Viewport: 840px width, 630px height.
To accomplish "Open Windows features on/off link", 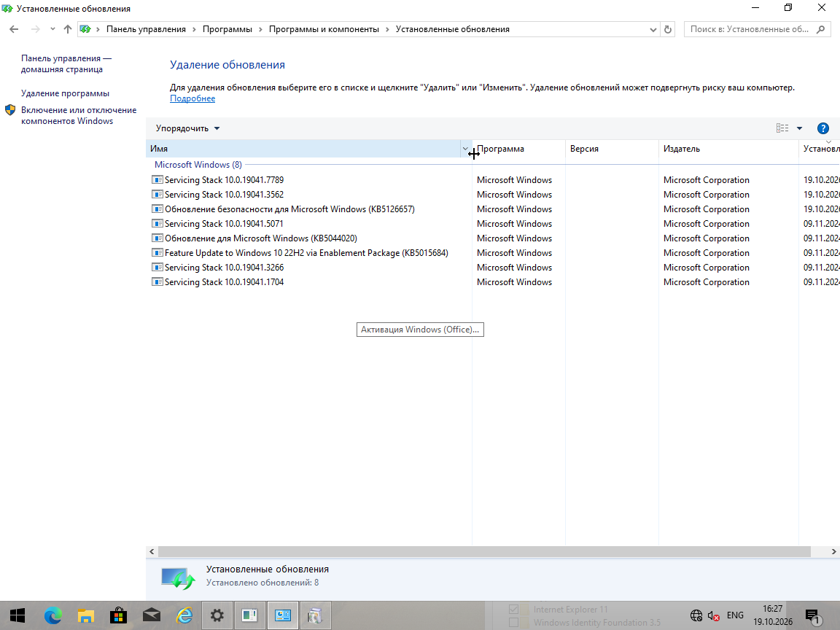I will (79, 115).
